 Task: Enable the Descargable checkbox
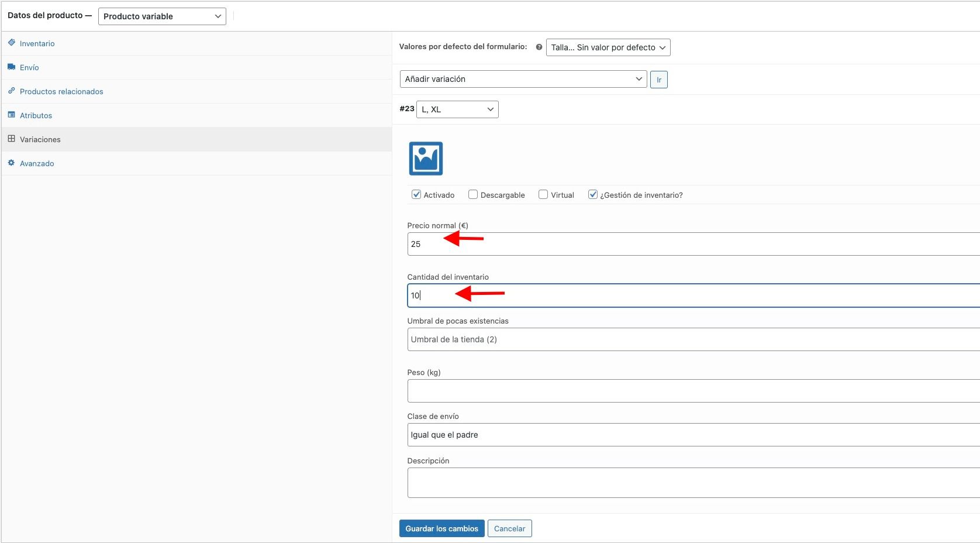click(473, 194)
